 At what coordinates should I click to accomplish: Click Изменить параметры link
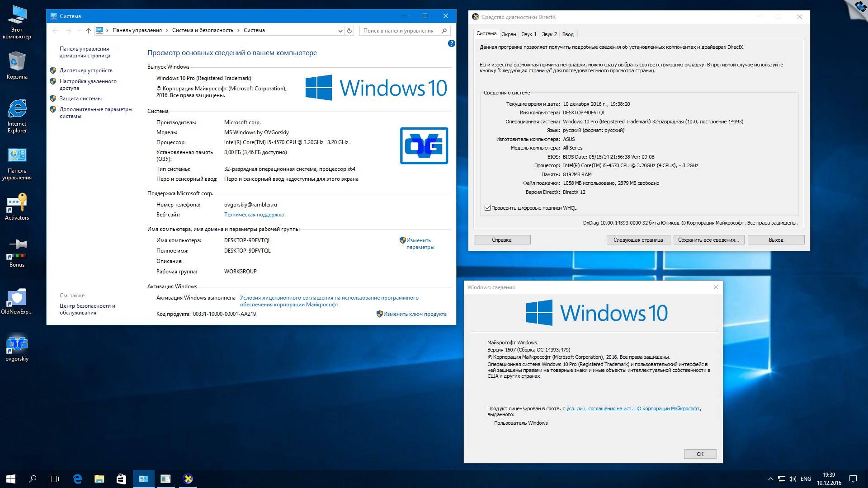click(420, 244)
